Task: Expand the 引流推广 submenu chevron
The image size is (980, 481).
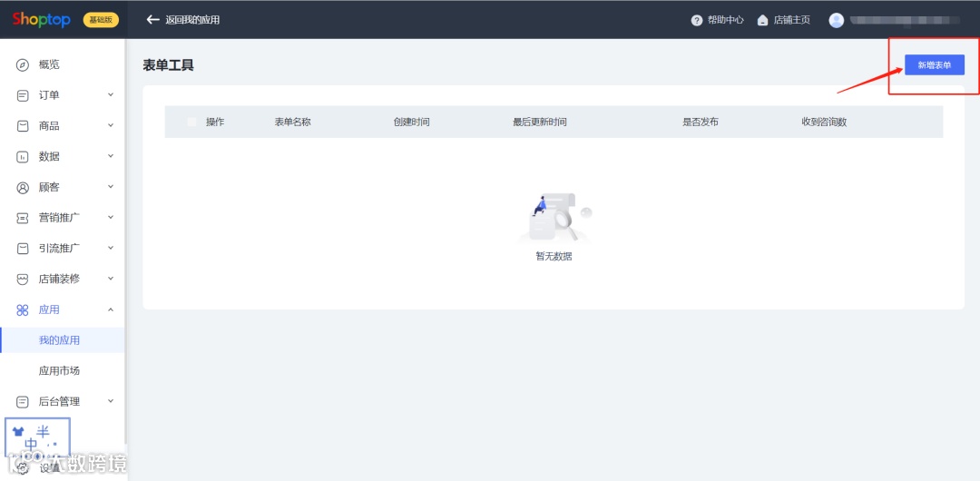Action: 111,249
